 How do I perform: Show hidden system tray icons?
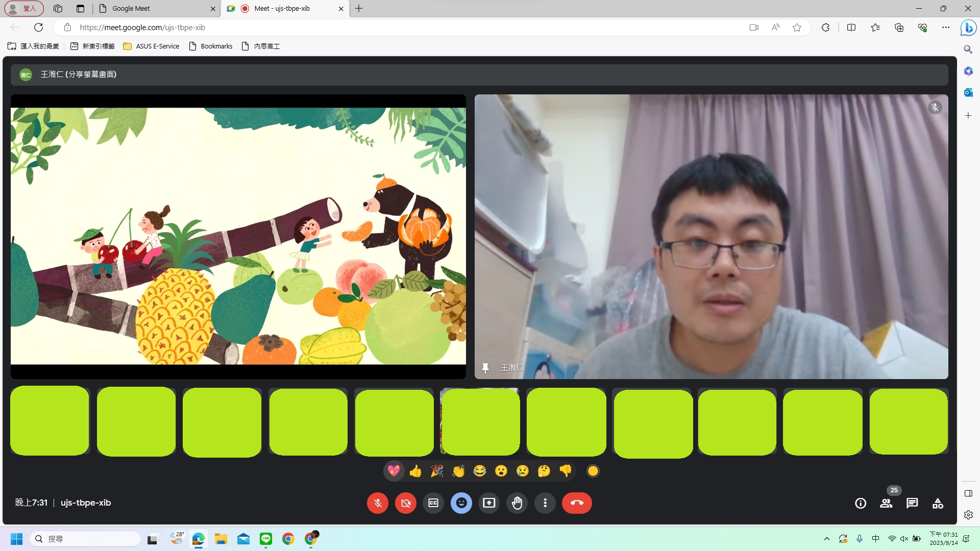[x=826, y=539]
